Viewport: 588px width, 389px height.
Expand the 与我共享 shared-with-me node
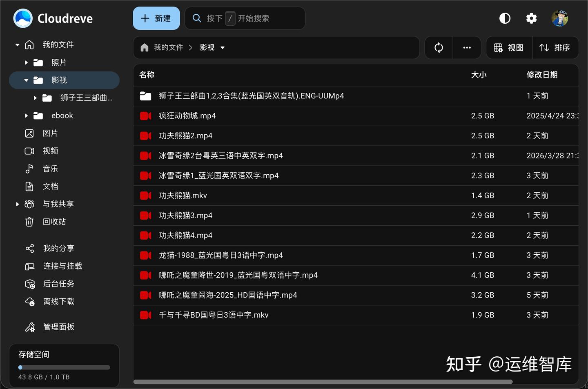pos(17,204)
